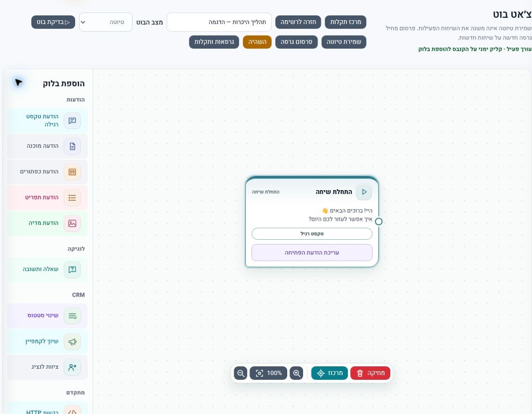532x414 pixels.
Task: Click the media message image icon
Action: coord(72,223)
